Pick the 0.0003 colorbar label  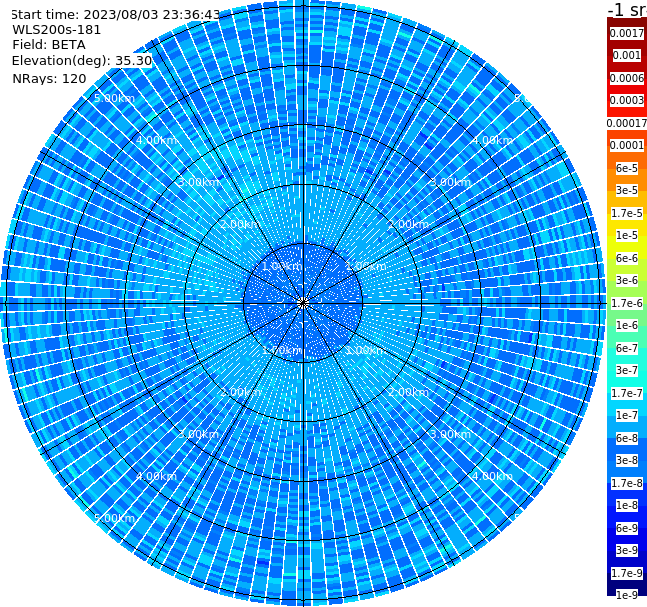click(x=627, y=100)
